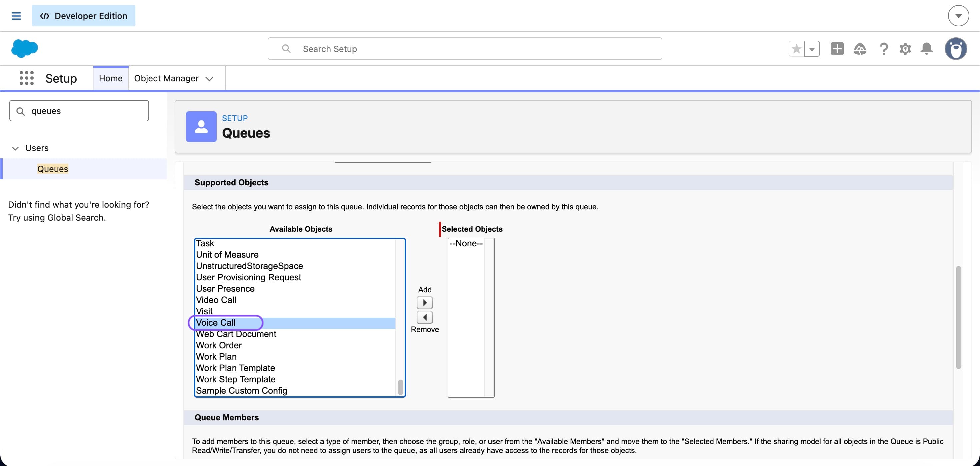
Task: Select Visit in Available Objects
Action: point(295,312)
